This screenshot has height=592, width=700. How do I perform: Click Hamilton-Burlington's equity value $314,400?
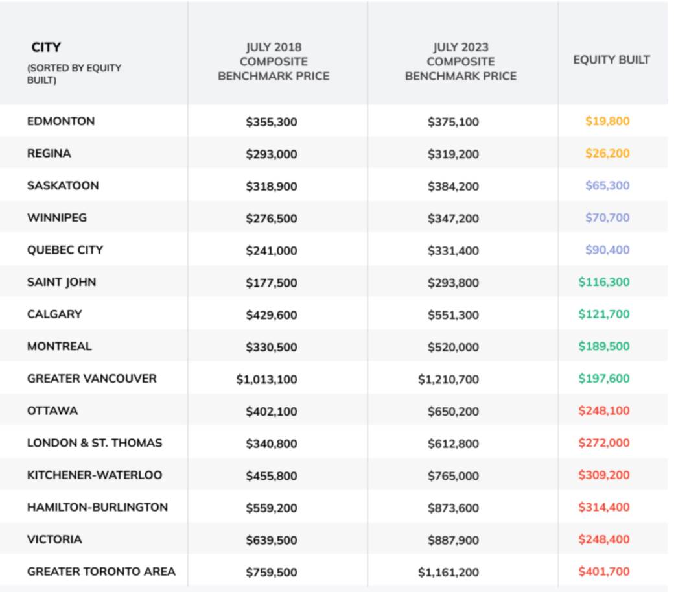click(604, 507)
